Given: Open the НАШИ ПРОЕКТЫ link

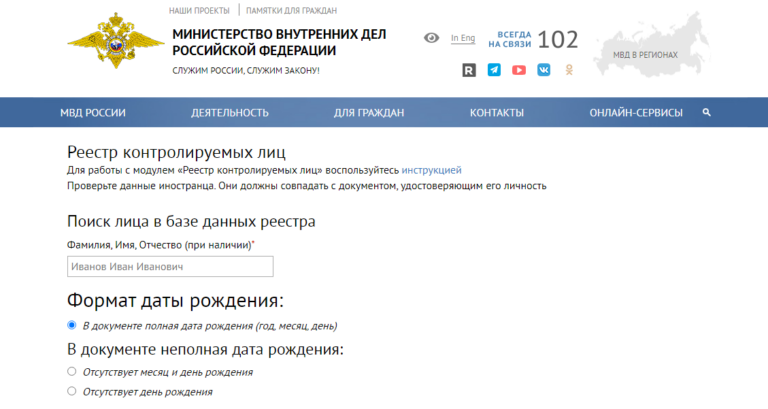Looking at the screenshot, I should click(x=199, y=10).
